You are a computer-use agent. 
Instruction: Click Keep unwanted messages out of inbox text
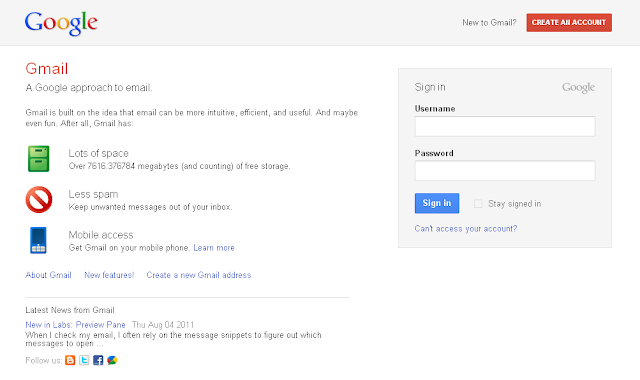click(150, 207)
